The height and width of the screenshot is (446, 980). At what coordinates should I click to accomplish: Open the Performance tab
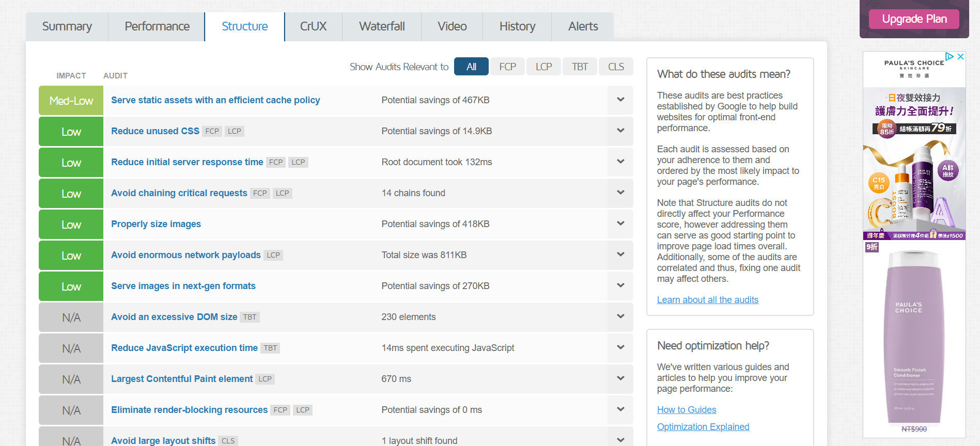[x=157, y=26]
